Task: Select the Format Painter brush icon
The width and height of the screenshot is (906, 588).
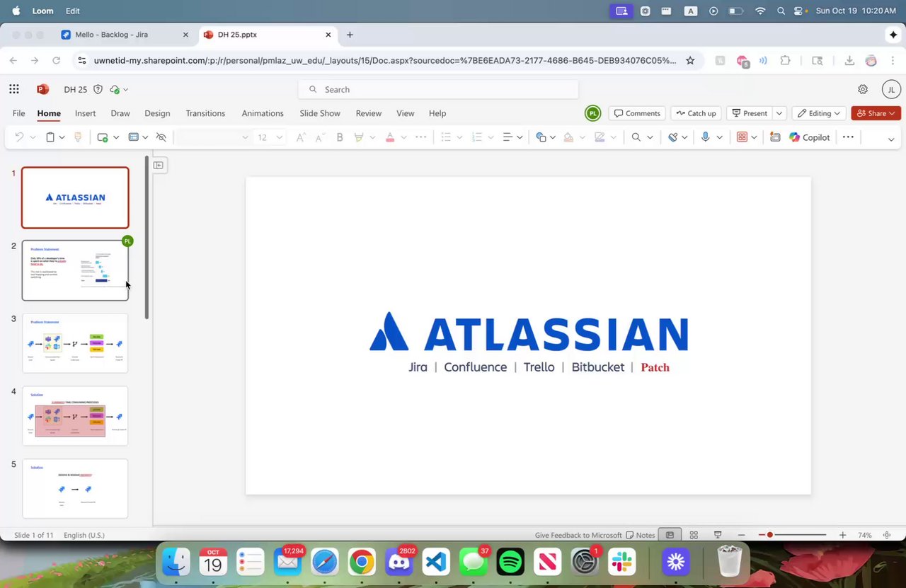Action: pos(78,137)
